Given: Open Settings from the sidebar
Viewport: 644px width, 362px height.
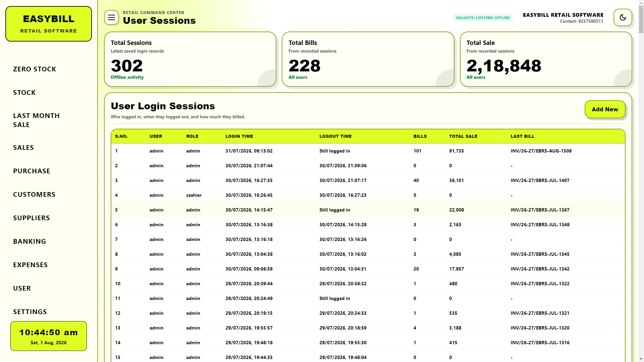Looking at the screenshot, I should coord(30,312).
